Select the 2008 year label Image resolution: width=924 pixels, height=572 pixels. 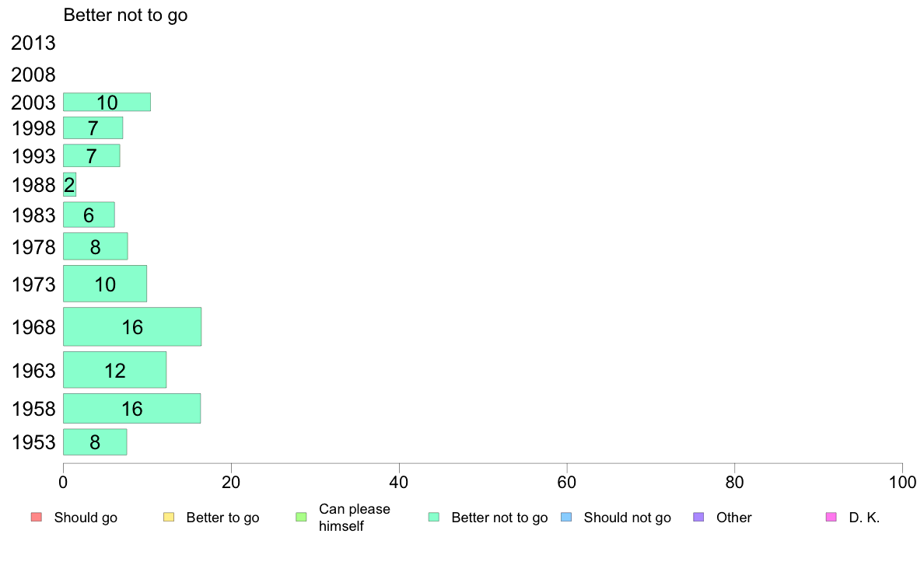click(33, 75)
